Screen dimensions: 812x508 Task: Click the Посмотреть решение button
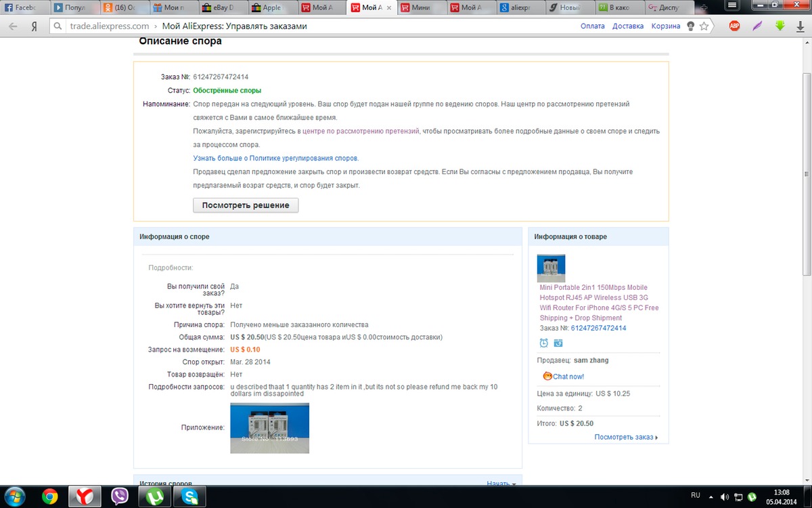click(246, 205)
